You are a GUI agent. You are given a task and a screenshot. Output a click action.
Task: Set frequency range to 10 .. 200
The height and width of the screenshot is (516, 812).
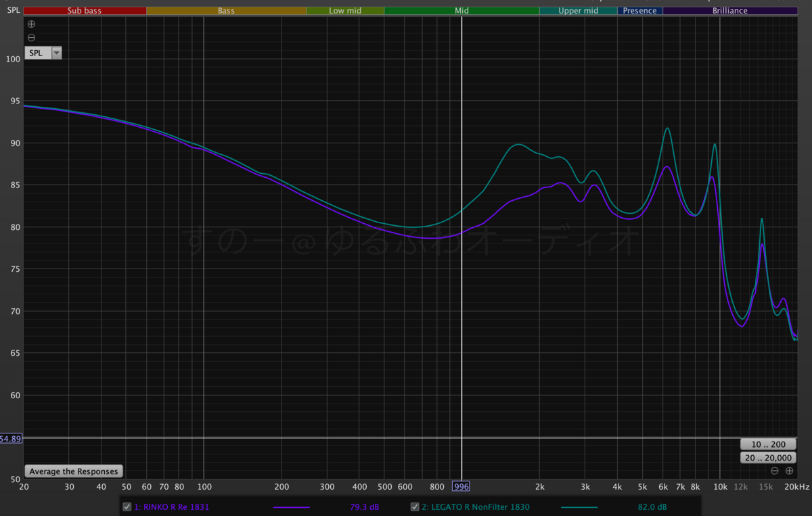(x=768, y=444)
